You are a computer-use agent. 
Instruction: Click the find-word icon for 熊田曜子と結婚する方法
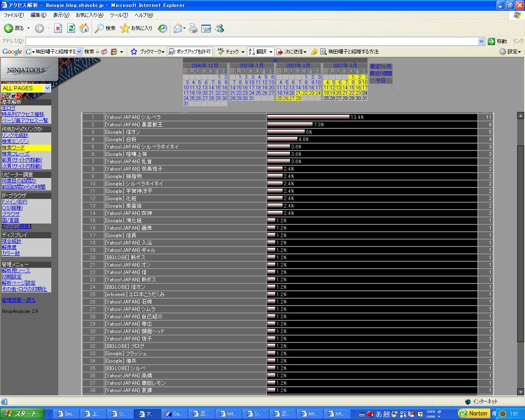[324, 52]
